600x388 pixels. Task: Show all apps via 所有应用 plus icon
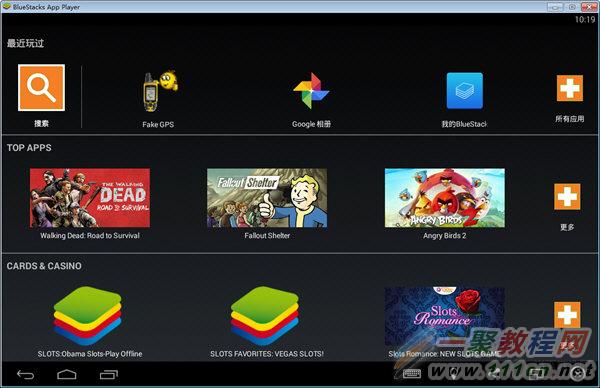coord(570,88)
